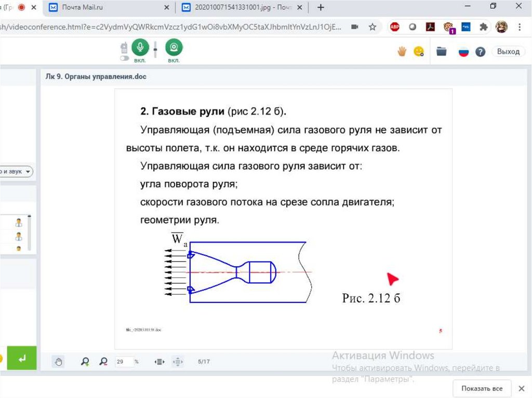Open the emoji status picker
This screenshot has width=532, height=398.
click(x=418, y=51)
